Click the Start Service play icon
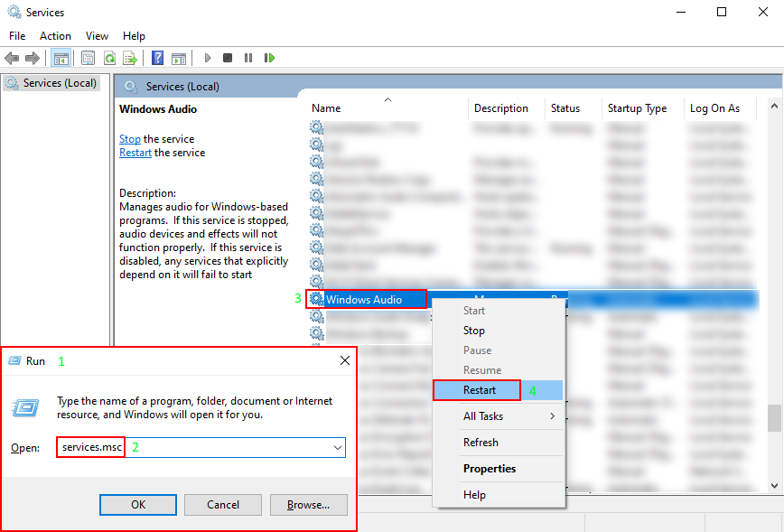 (x=208, y=58)
